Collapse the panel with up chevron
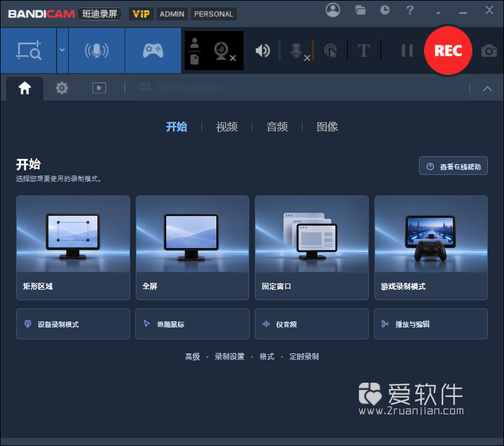 click(487, 89)
